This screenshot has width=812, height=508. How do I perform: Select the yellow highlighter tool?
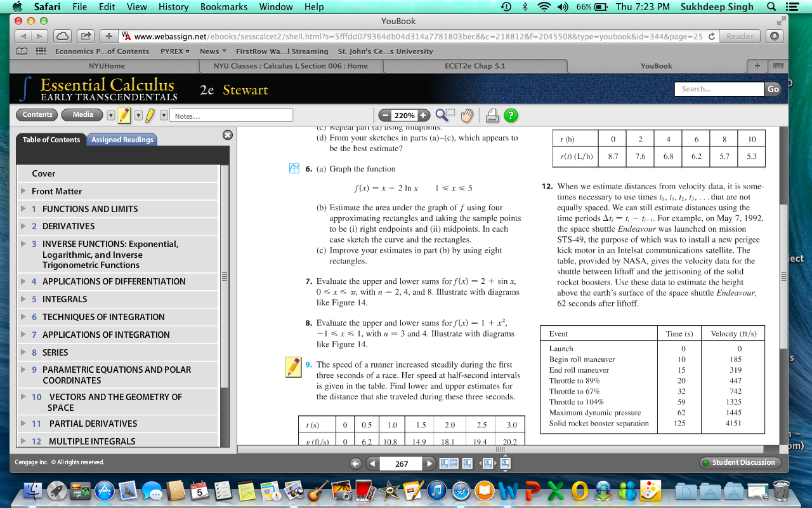[150, 116]
